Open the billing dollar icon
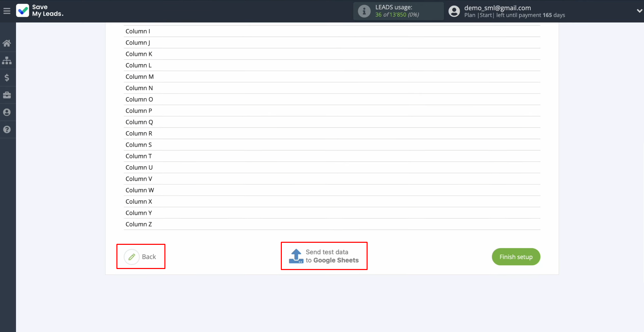The width and height of the screenshot is (644, 332). coord(7,78)
